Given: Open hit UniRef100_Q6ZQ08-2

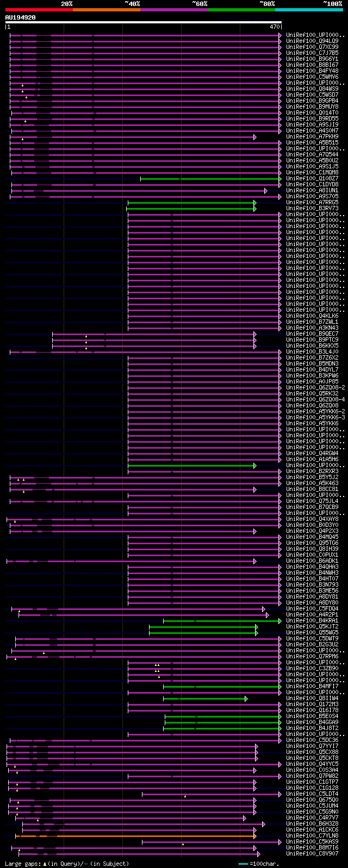Looking at the screenshot, I should [x=315, y=387].
